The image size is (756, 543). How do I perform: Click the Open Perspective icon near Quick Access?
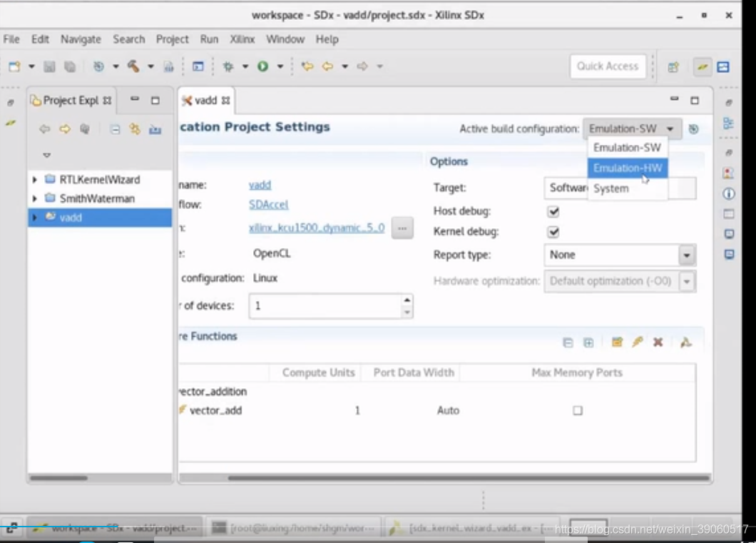673,66
